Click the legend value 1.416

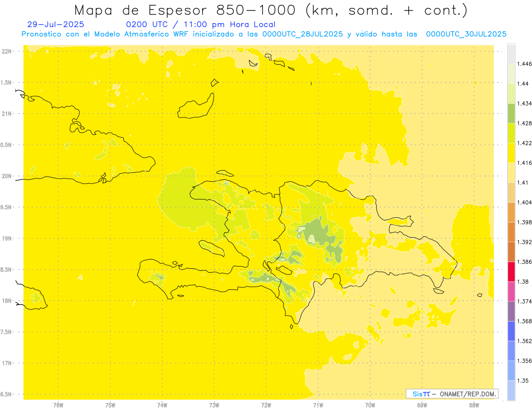tap(524, 163)
